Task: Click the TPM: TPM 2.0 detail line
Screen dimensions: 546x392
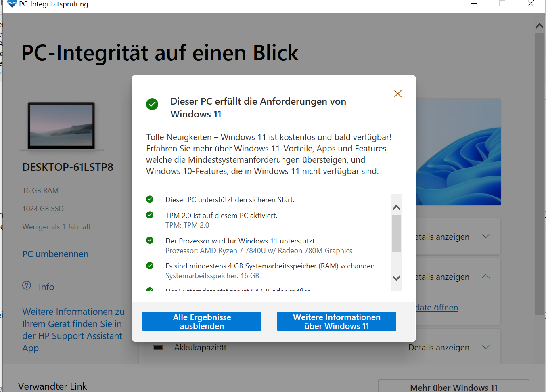Action: point(187,225)
